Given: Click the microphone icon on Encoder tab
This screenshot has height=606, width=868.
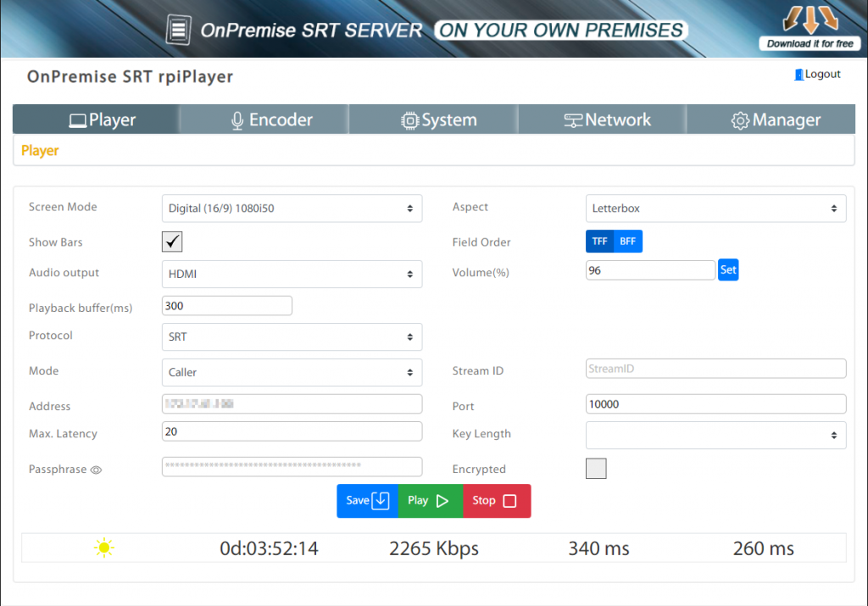Looking at the screenshot, I should click(237, 120).
